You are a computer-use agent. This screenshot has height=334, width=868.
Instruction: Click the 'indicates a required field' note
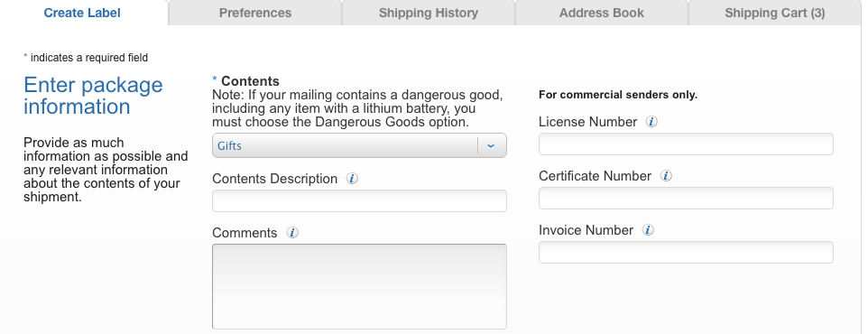coord(86,58)
